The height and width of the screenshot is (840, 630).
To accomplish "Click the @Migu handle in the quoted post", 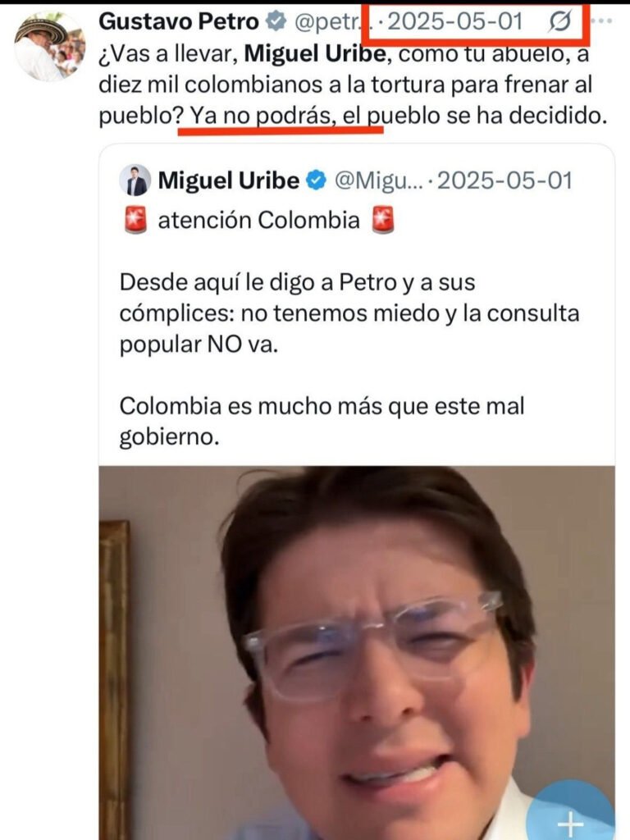I will (379, 181).
